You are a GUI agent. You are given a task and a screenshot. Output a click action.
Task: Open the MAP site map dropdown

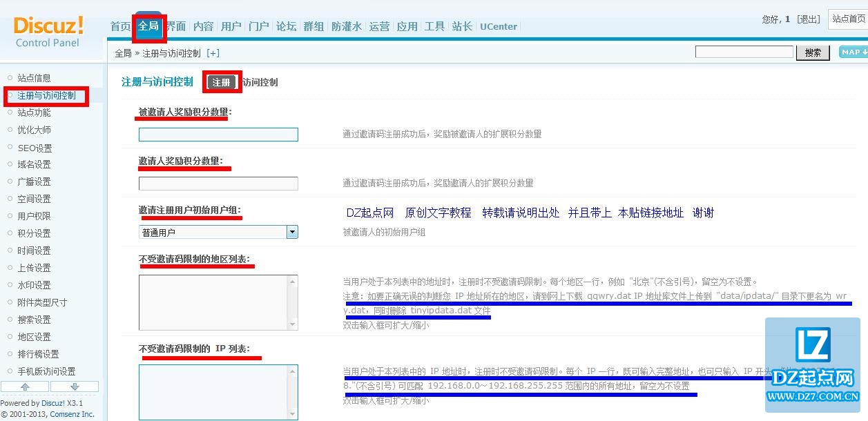click(852, 51)
